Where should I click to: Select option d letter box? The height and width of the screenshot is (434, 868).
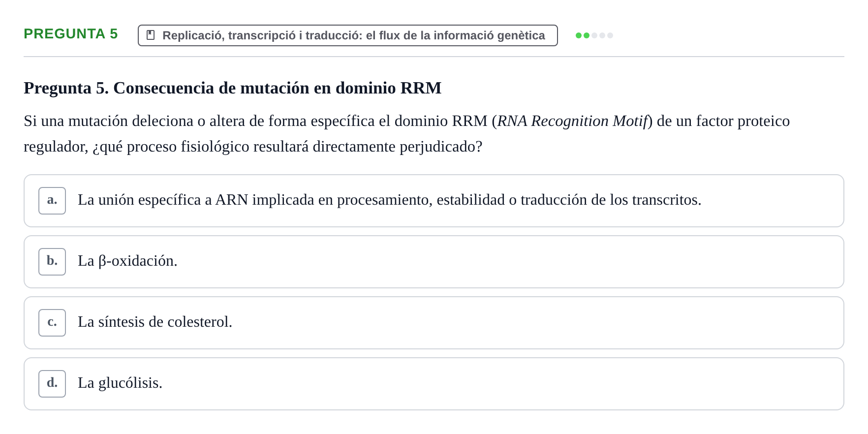coord(52,384)
